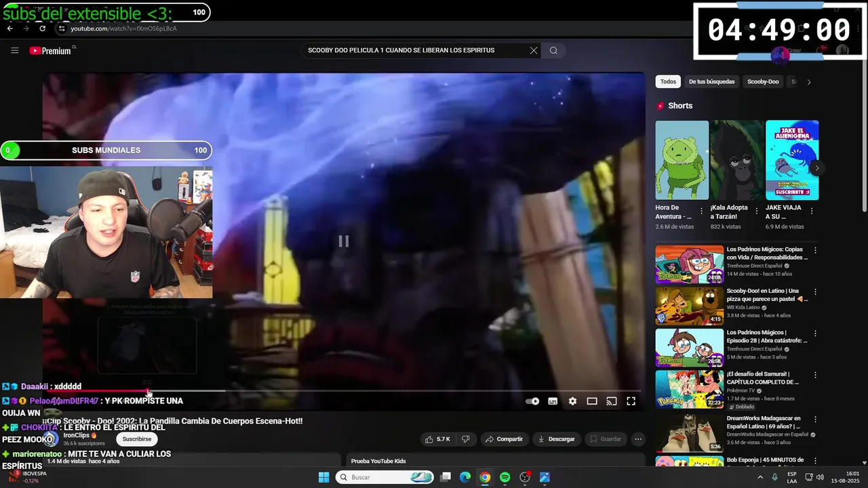Open DreamWorks Madagascar penguins video thumbnail
Viewport: 868px width, 488px height.
[690, 433]
